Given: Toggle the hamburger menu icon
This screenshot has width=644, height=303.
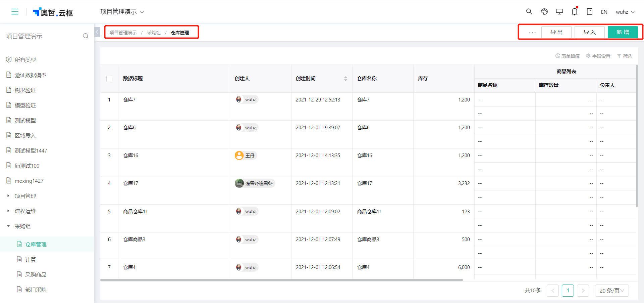Looking at the screenshot, I should (x=15, y=12).
